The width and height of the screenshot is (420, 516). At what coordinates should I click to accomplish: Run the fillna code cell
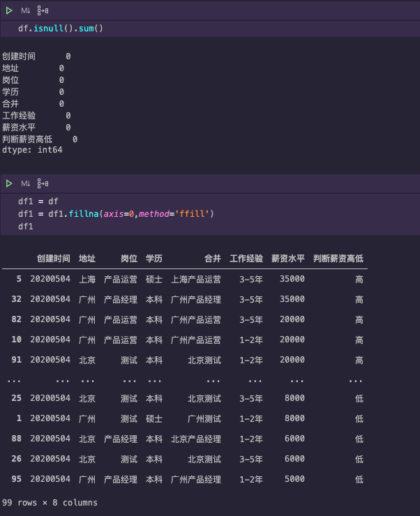[x=9, y=183]
